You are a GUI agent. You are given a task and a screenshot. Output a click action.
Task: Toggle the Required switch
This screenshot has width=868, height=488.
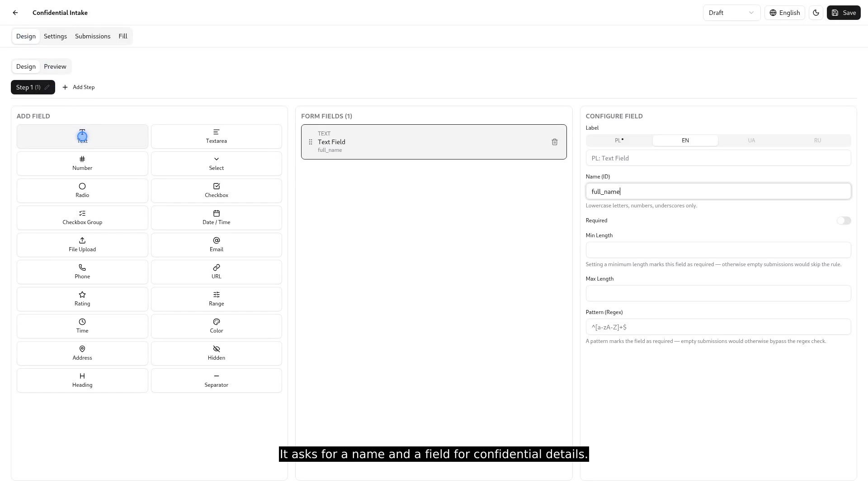(844, 221)
